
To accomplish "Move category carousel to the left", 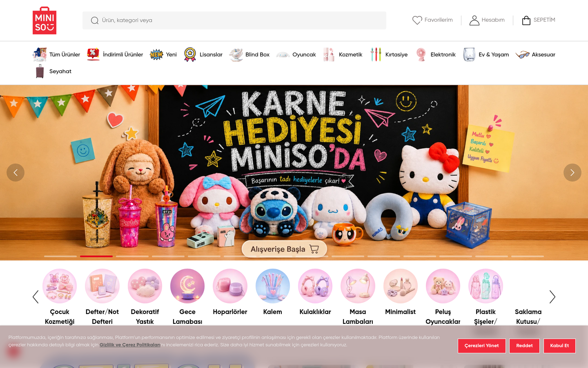I will [36, 297].
